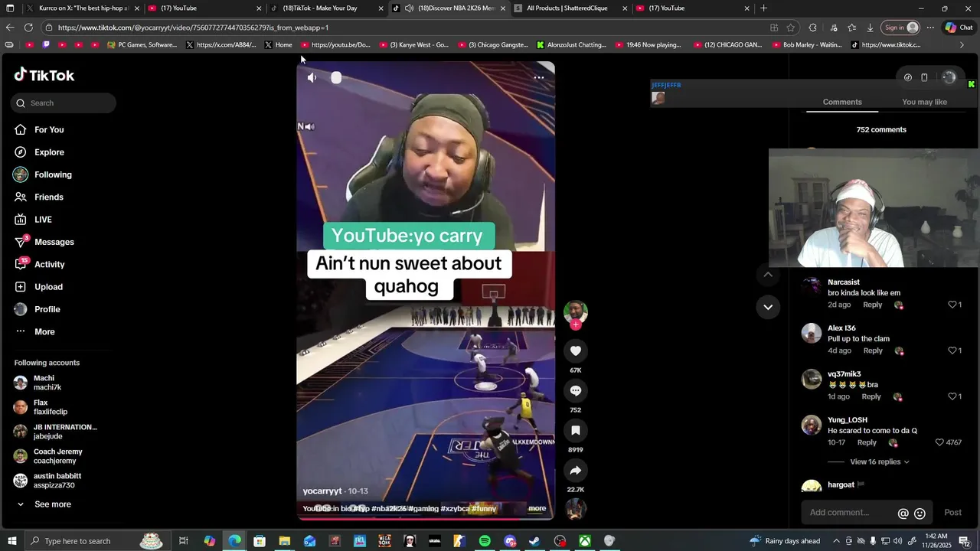Like Alex I36's comment heart

tap(952, 350)
